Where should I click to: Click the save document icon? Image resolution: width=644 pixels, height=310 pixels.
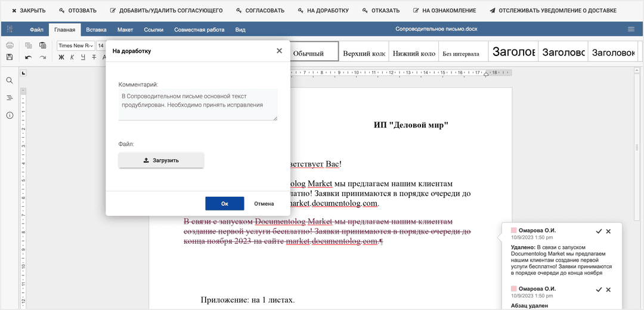pos(10,57)
